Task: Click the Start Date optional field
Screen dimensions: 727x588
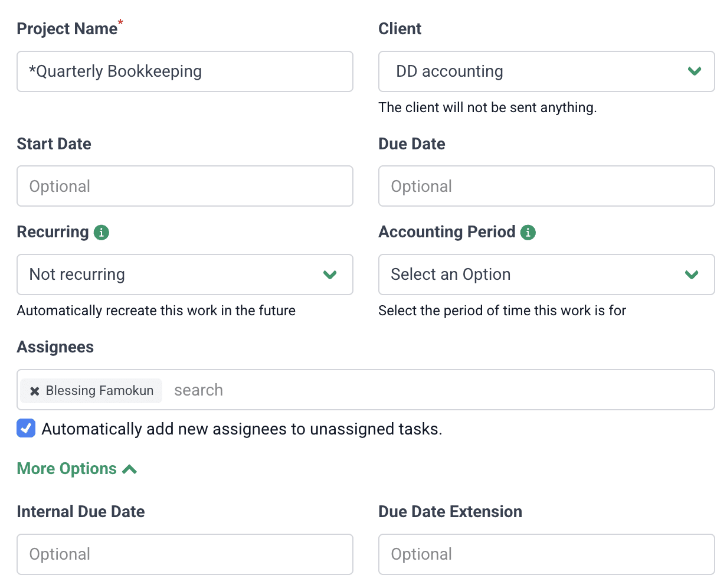Action: [x=185, y=186]
